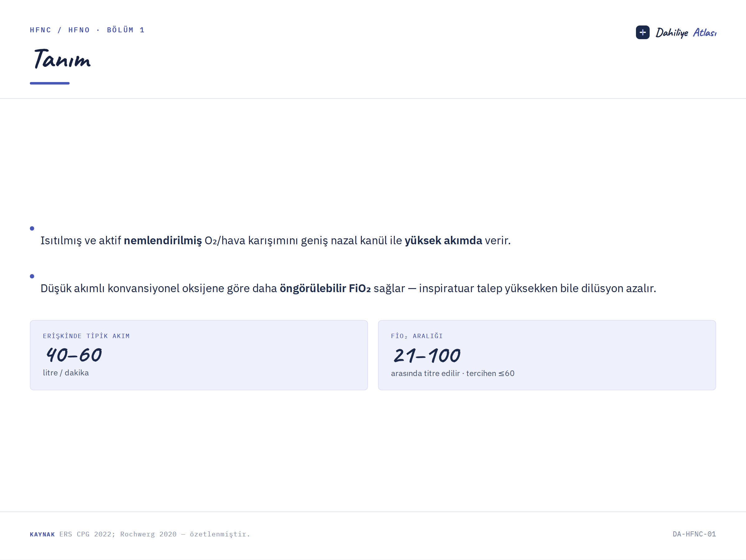This screenshot has width=746, height=560.
Task: Click the first bullet point dot
Action: (32, 229)
